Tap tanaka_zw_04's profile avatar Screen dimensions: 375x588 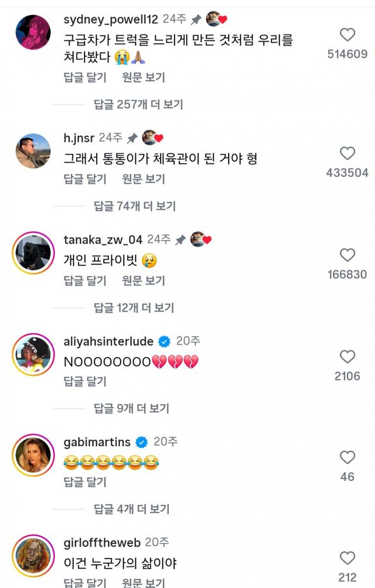click(x=33, y=252)
